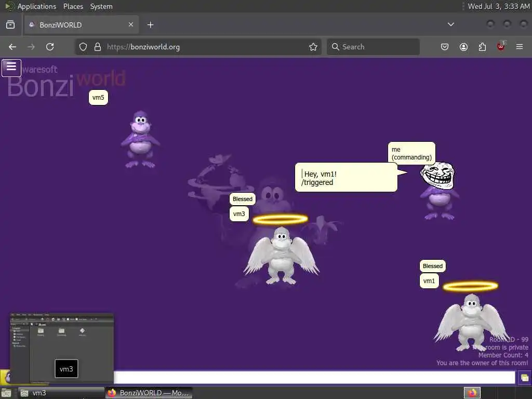Click the Blessed tag above vm3
The width and height of the screenshot is (532, 399).
[x=243, y=199]
